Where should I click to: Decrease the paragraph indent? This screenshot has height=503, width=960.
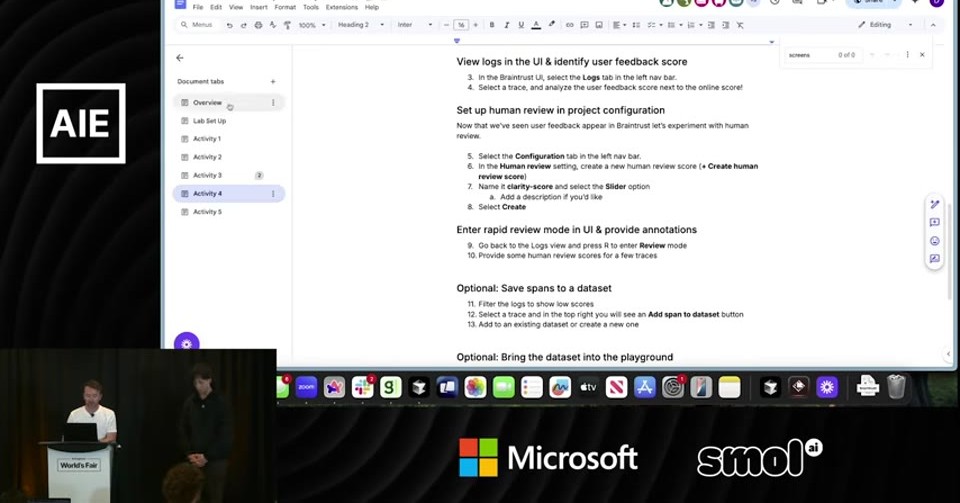[711, 25]
